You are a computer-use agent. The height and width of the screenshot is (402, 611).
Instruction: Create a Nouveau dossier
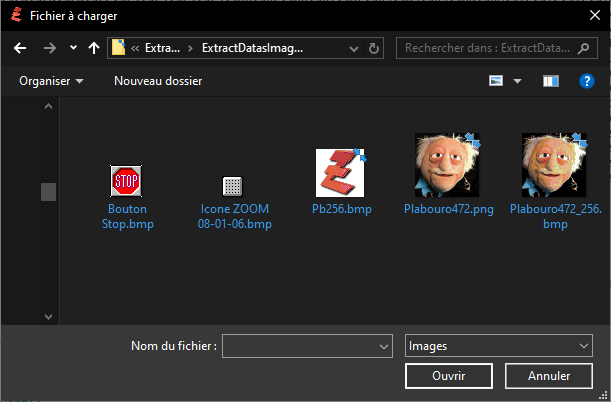[x=158, y=81]
